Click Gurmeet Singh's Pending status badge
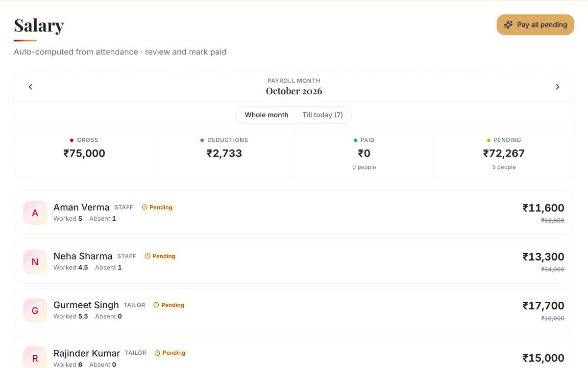Image resolution: width=588 pixels, height=368 pixels. (169, 305)
